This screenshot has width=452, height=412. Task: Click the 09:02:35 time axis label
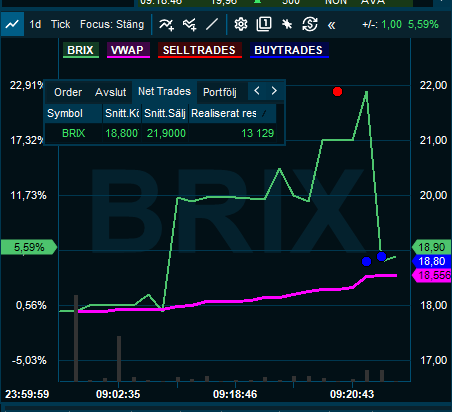click(118, 394)
